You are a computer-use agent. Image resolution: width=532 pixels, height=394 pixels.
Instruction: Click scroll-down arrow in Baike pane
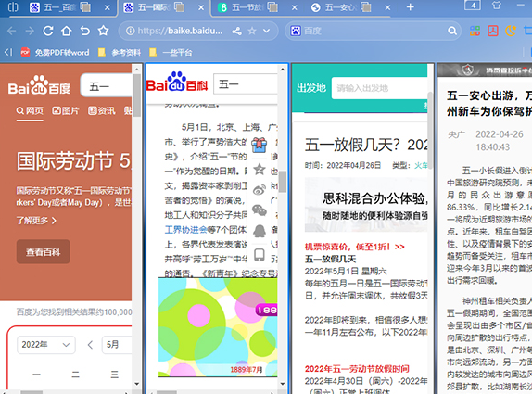(x=283, y=384)
